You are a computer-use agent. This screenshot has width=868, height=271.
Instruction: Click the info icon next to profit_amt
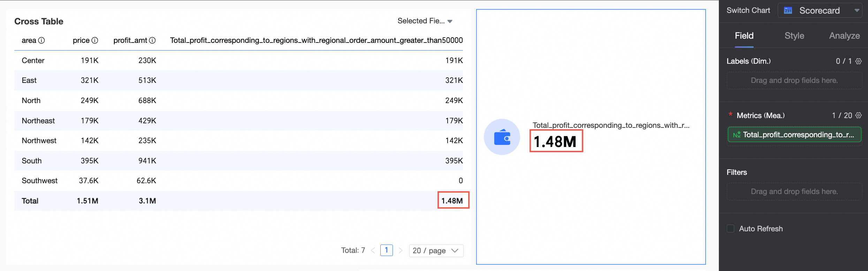152,40
